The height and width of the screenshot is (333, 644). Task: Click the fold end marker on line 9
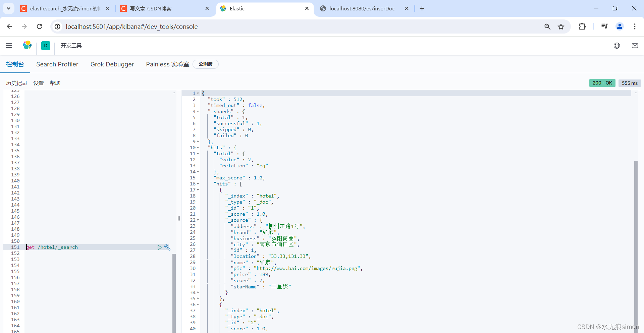(198, 142)
